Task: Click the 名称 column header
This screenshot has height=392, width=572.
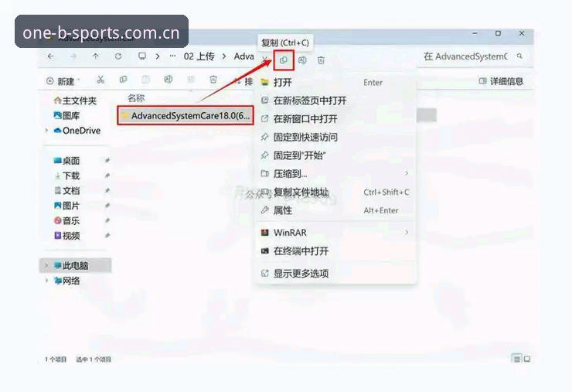Action: pos(136,98)
